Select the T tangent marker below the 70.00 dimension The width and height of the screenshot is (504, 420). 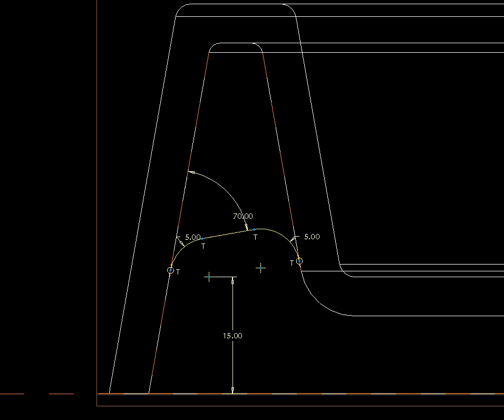coord(255,237)
